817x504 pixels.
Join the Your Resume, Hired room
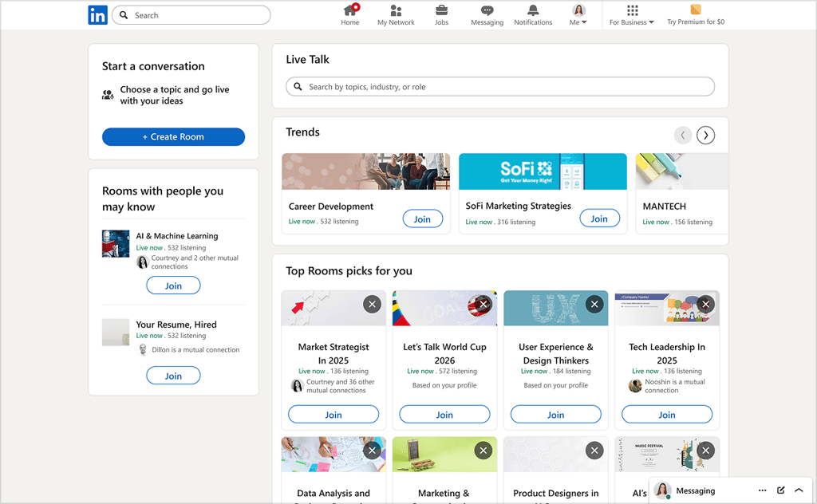click(173, 376)
